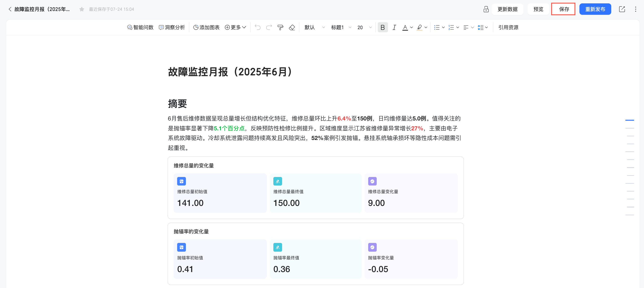Open 洞察分析 from the toolbar
Screen dimensions: 644x288
(x=172, y=27)
